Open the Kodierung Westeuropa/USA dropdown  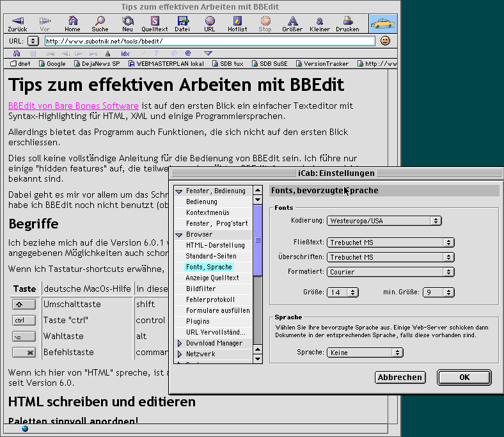point(384,221)
